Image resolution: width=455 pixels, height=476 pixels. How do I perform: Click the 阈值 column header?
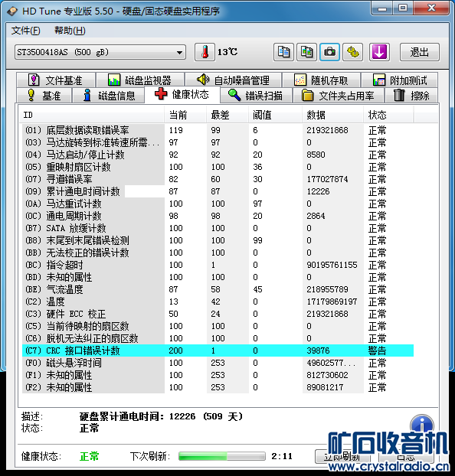pos(275,115)
